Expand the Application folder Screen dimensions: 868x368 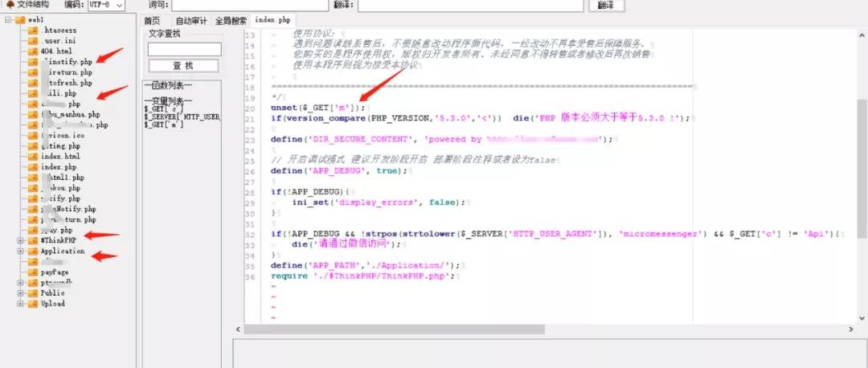(x=20, y=251)
